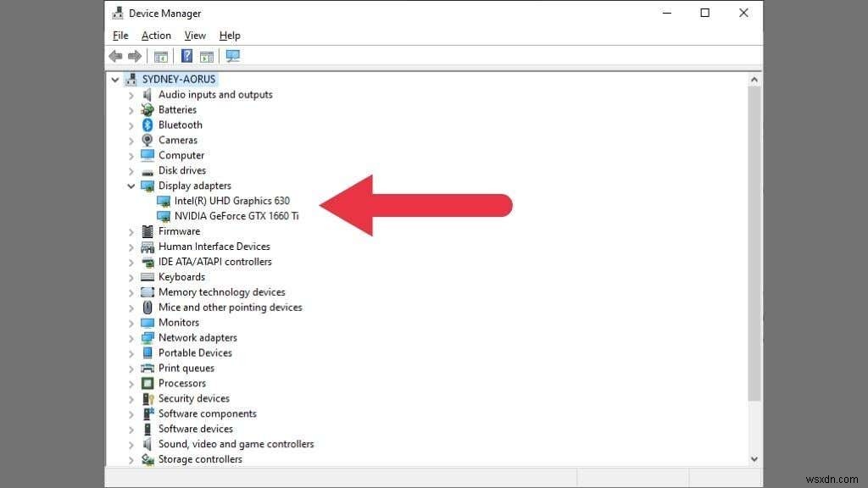
Task: Collapse the Display adapters category
Action: 131,186
